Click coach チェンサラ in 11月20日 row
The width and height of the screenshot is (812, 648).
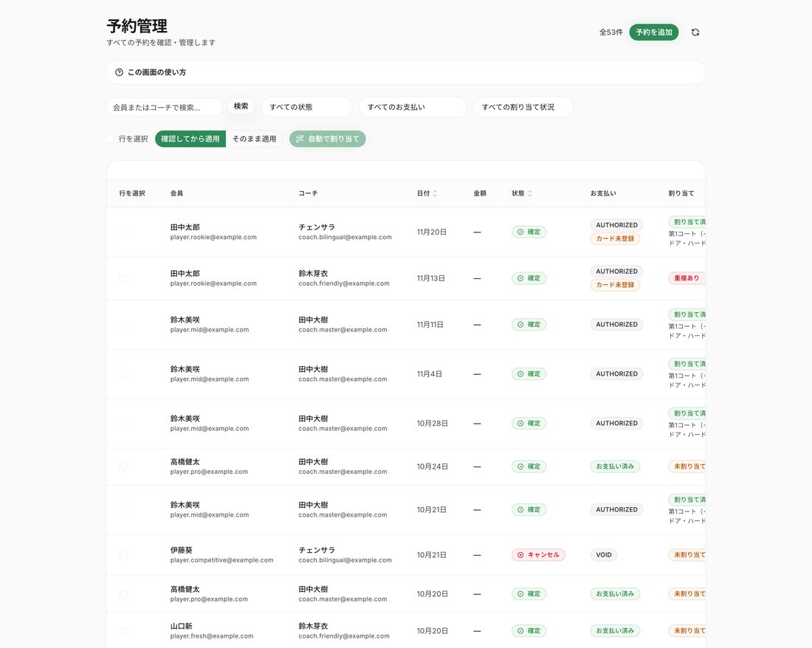coord(317,227)
